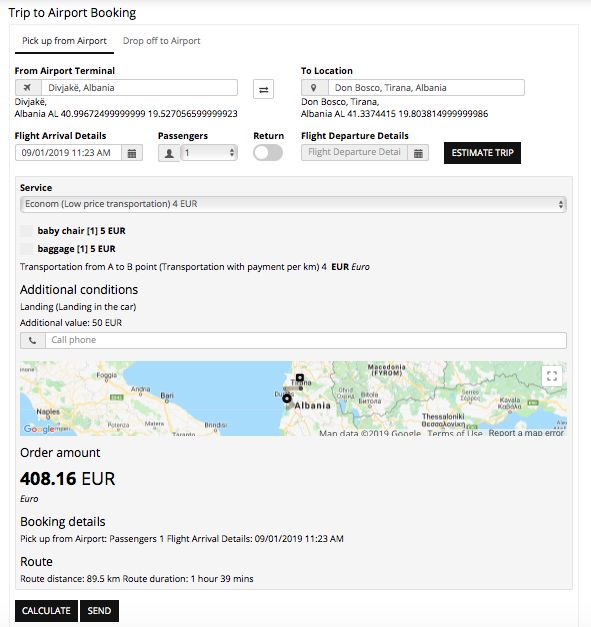Open calendar for Flight Departure Details
591x627 pixels.
[418, 153]
